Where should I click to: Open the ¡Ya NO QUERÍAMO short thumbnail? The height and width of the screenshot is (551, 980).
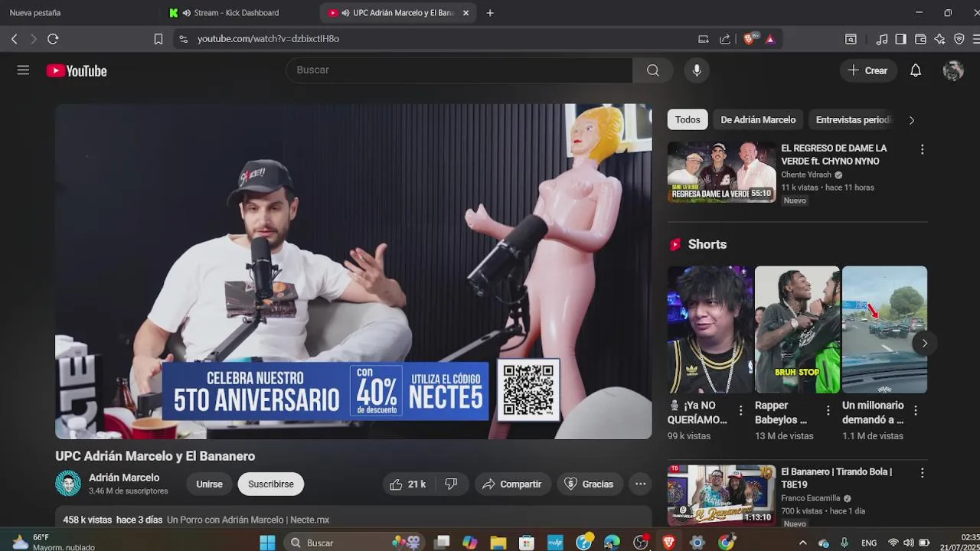click(x=710, y=330)
